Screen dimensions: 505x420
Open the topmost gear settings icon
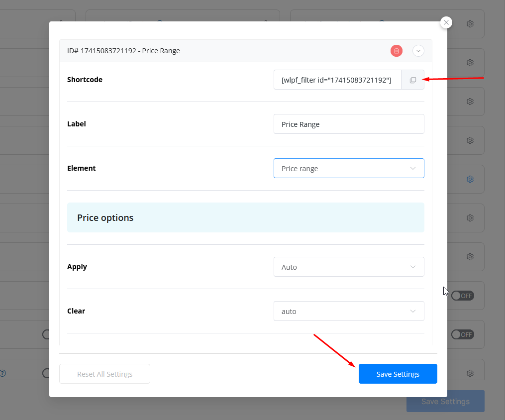coord(470,24)
